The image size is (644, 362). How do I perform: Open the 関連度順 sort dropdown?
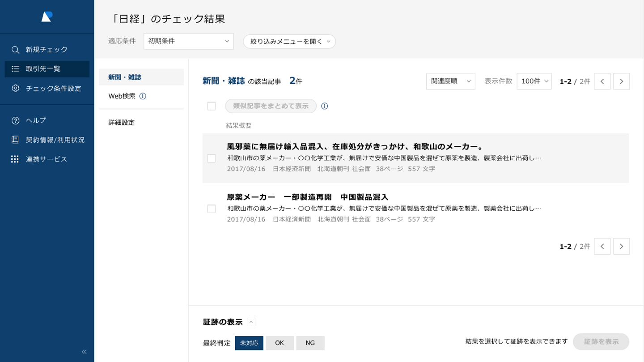point(450,81)
